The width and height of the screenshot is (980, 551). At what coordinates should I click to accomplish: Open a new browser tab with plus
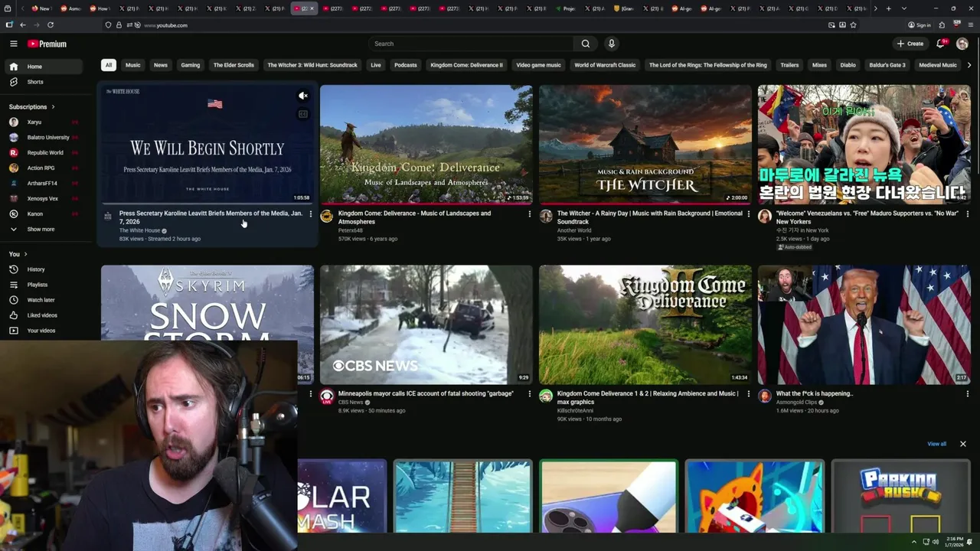coord(888,8)
